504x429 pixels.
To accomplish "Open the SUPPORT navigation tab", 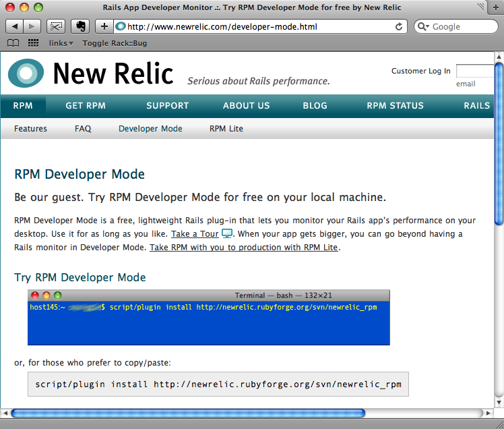I will (168, 106).
